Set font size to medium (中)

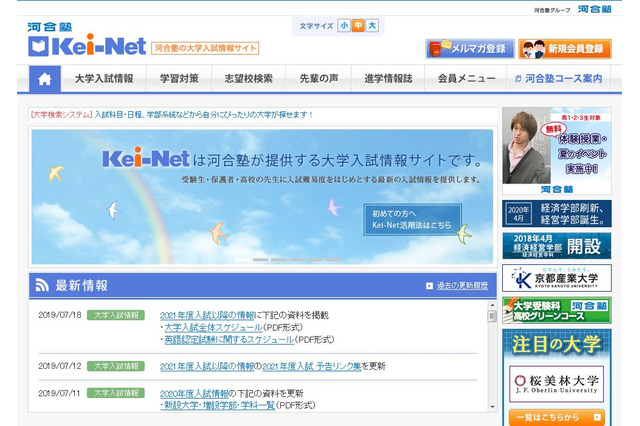(x=358, y=26)
